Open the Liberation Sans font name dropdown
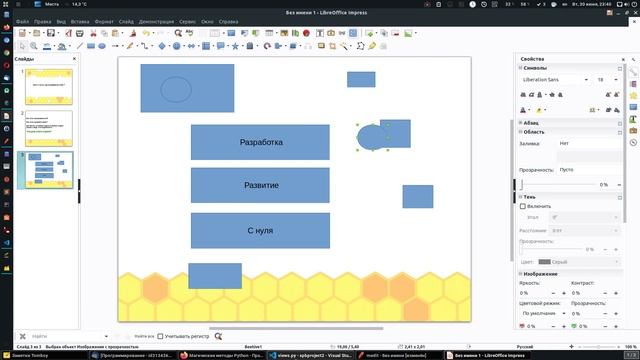The width and height of the screenshot is (640, 360). point(587,80)
